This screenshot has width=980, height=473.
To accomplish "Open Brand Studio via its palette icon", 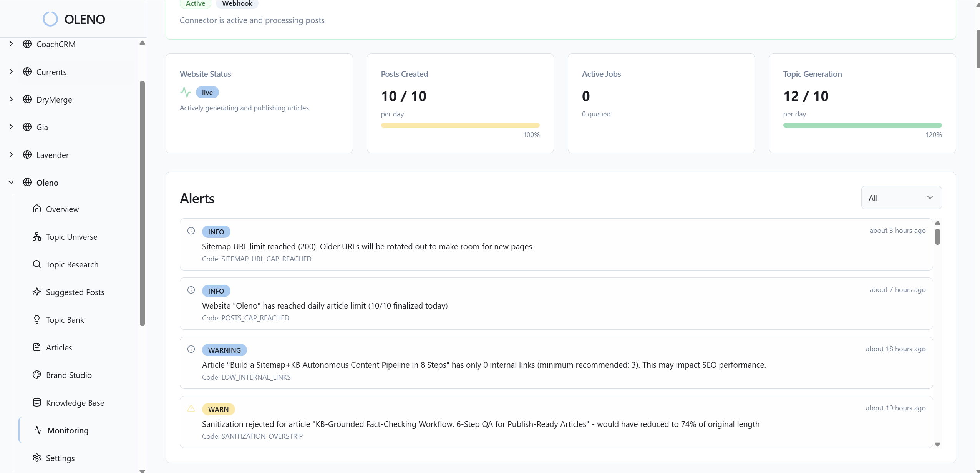I will coord(36,375).
